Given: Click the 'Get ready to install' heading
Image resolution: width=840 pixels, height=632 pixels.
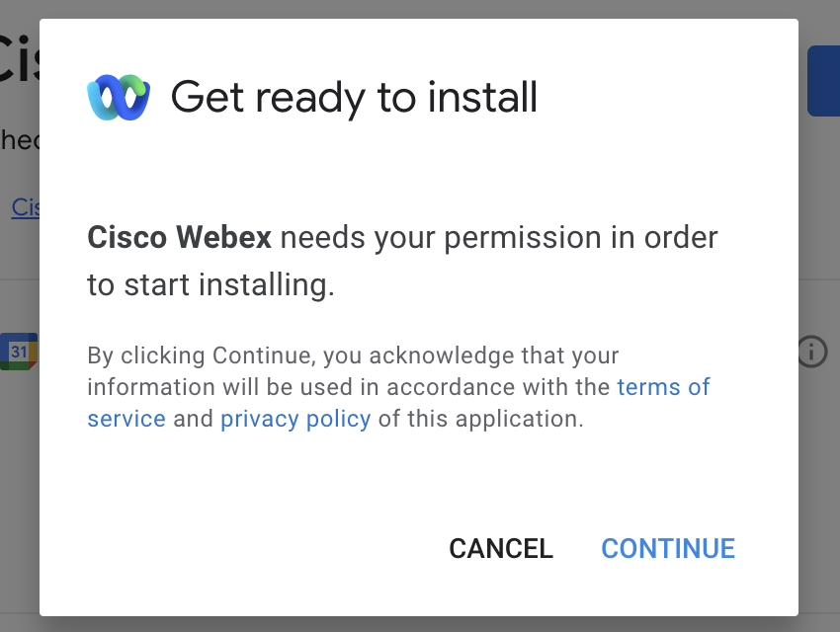Looking at the screenshot, I should click(355, 97).
